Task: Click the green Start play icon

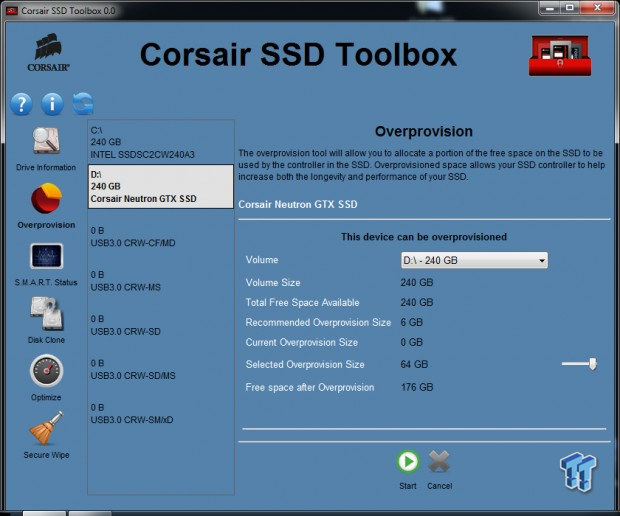Action: click(x=408, y=461)
